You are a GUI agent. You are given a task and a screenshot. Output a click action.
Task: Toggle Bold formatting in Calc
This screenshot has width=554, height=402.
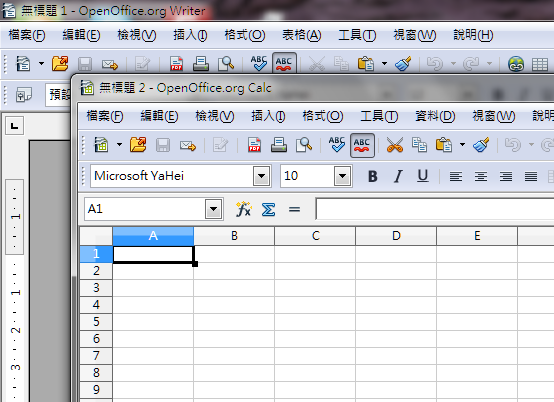pos(372,176)
